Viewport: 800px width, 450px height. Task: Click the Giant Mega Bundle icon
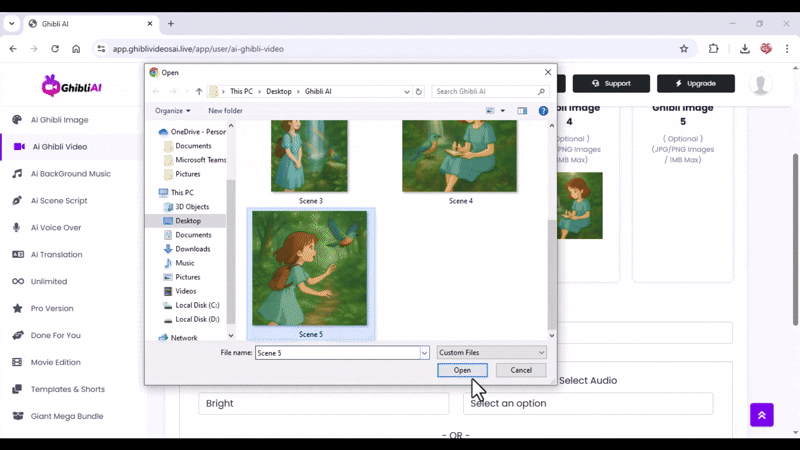click(18, 416)
